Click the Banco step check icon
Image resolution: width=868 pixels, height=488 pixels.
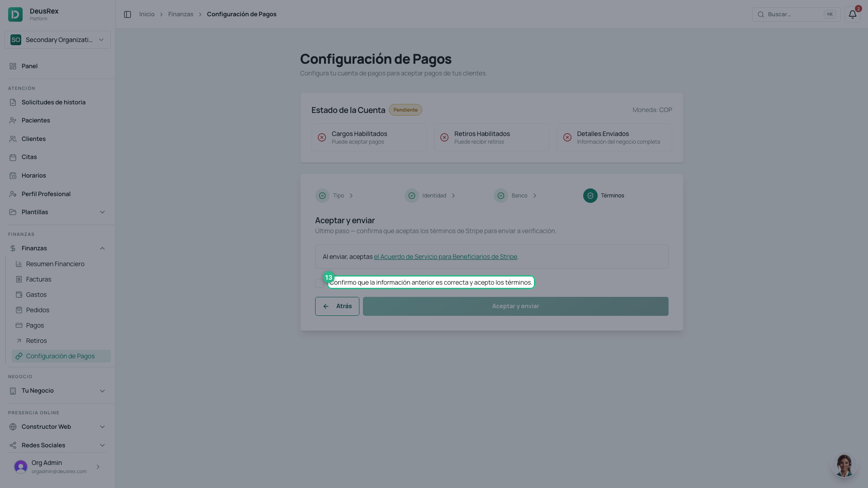[500, 196]
